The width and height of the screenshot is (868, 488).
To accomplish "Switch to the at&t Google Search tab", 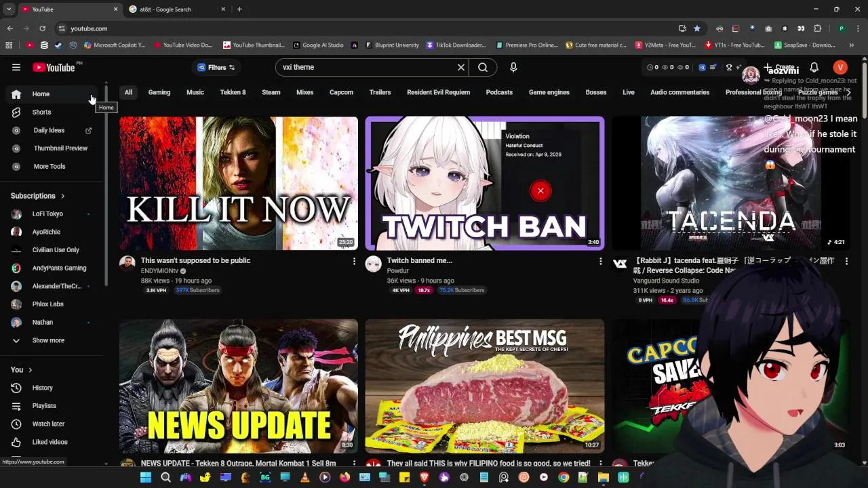I will pyautogui.click(x=178, y=9).
